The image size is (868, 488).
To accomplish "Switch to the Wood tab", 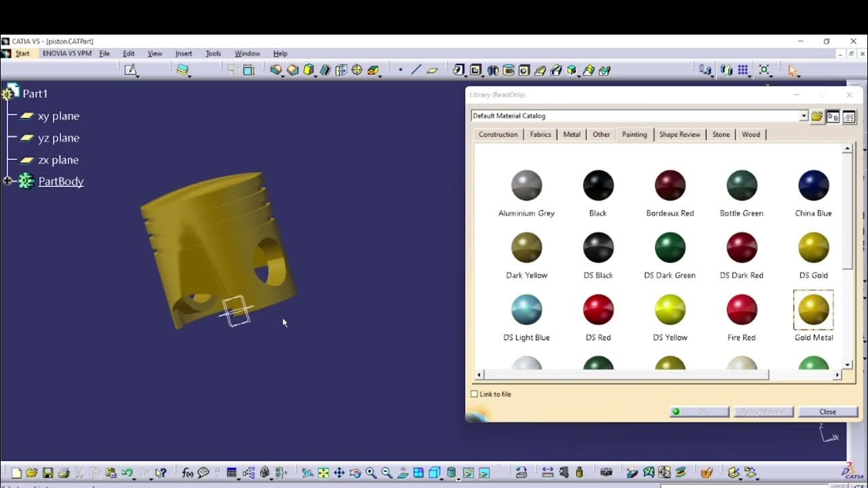I will click(x=751, y=134).
